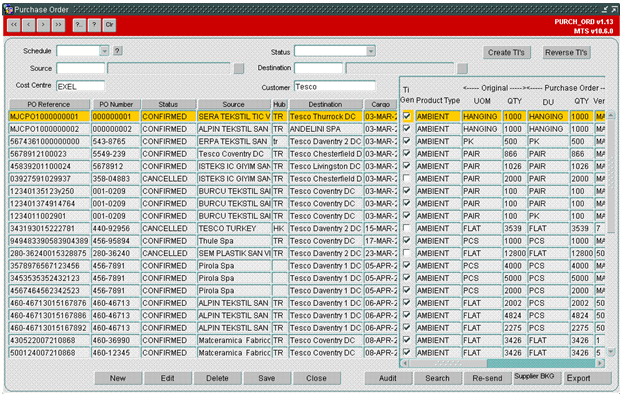
Task: Click the Save button
Action: click(267, 378)
